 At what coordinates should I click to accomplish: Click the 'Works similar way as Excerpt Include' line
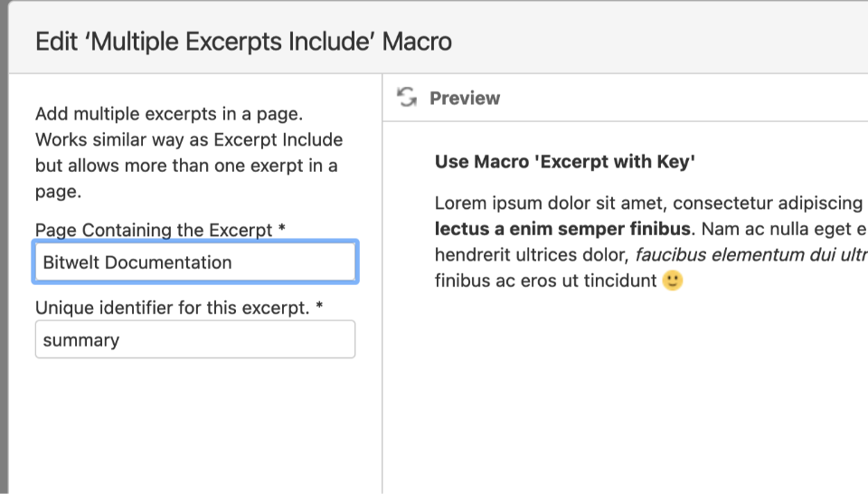pos(189,140)
